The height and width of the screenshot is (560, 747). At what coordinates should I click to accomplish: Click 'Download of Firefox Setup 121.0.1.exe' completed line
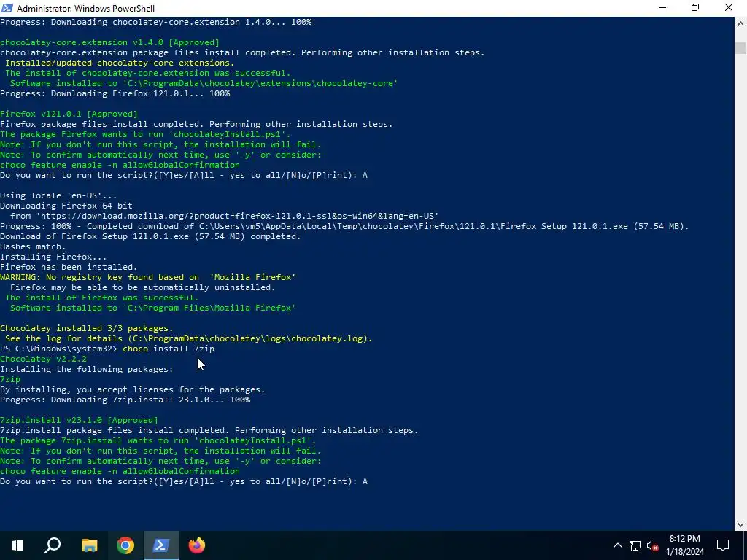click(150, 236)
